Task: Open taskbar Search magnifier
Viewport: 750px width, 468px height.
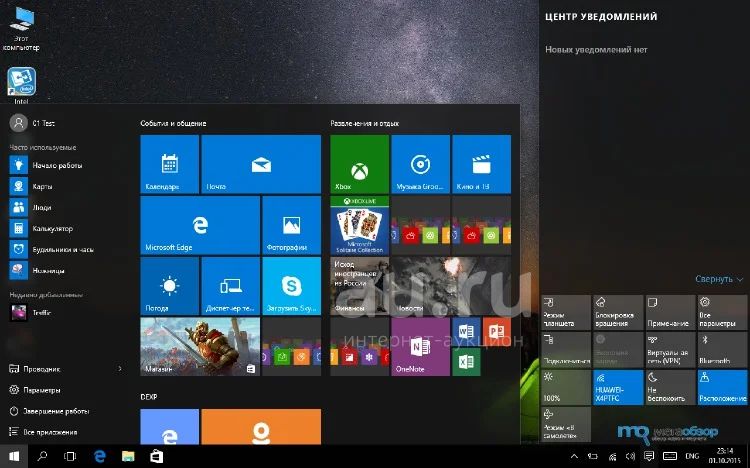Action: (42, 456)
